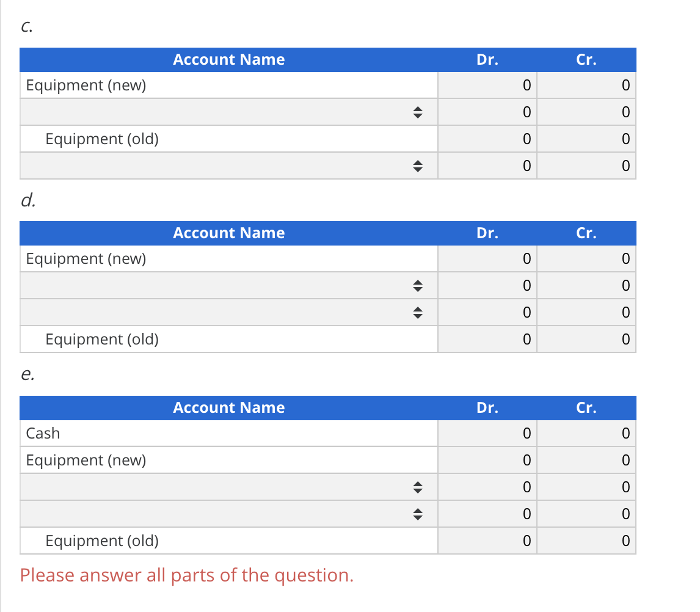
Task: Click the Dr. amount field for Cash in e
Action: [487, 433]
